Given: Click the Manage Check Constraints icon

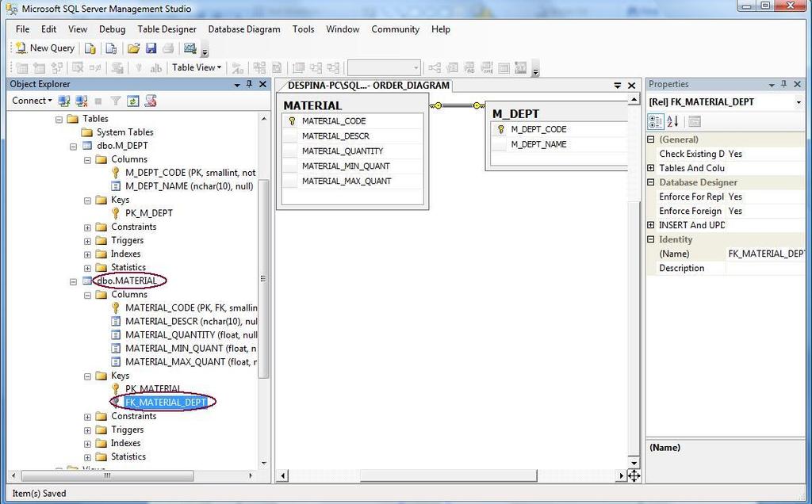Looking at the screenshot, I should click(x=504, y=68).
